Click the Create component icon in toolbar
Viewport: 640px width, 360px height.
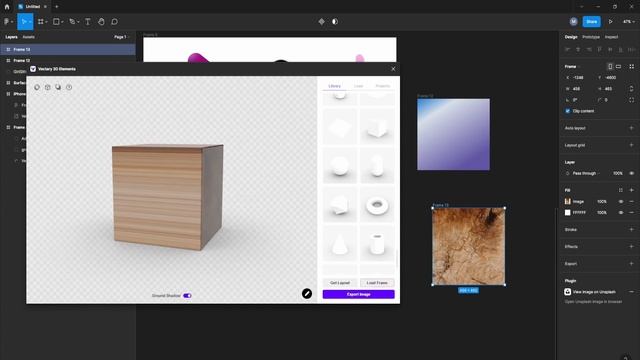322,22
